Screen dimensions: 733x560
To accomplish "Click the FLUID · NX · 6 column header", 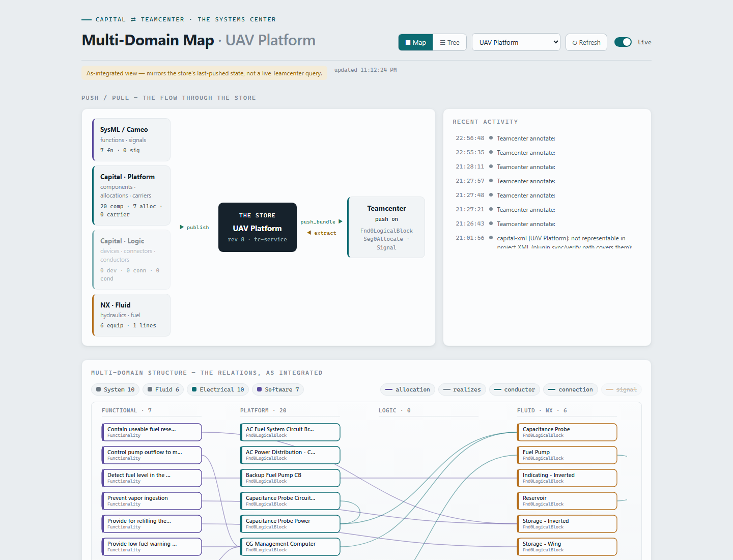I will click(x=542, y=411).
